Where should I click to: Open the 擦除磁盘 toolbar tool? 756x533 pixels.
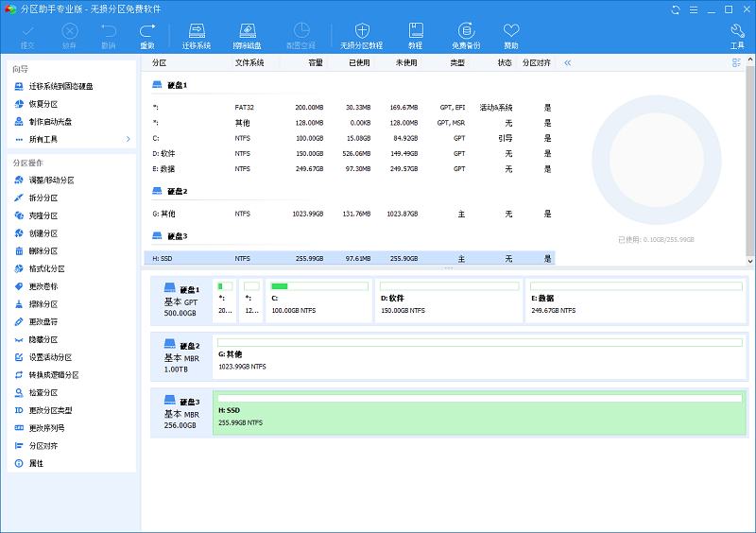click(x=248, y=36)
